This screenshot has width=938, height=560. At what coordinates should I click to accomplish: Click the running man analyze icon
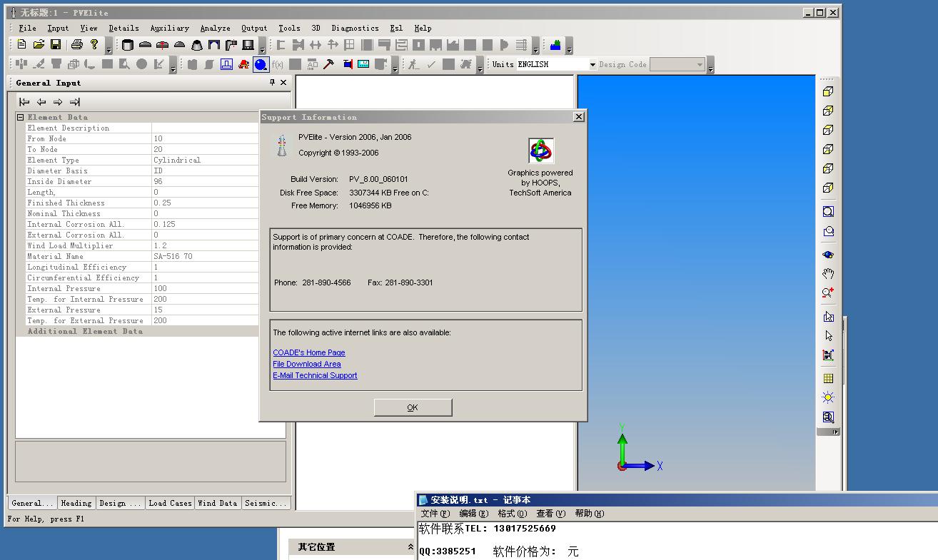[x=414, y=64]
